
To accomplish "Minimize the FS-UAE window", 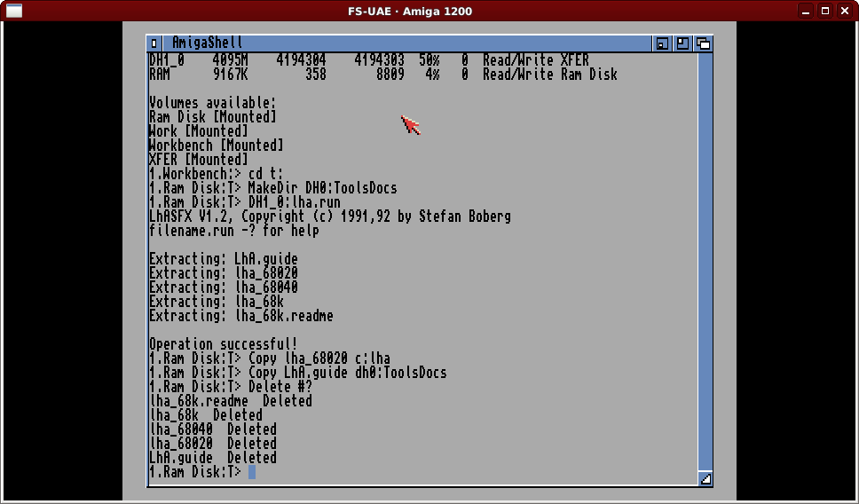I will (x=806, y=11).
